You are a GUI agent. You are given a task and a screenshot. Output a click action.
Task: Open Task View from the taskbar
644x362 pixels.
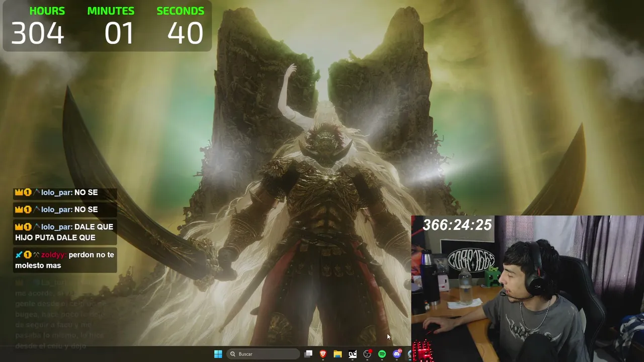click(x=308, y=354)
